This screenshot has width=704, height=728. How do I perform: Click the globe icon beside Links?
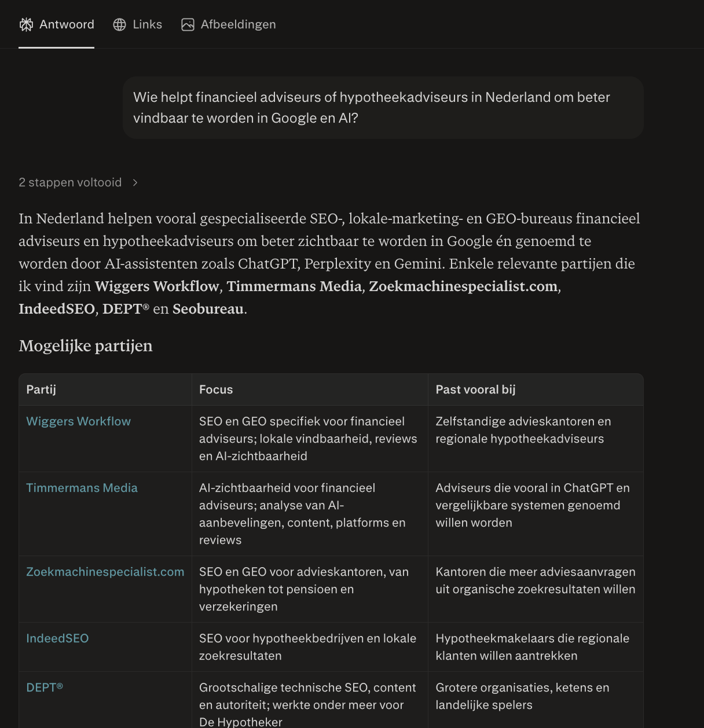click(x=119, y=24)
